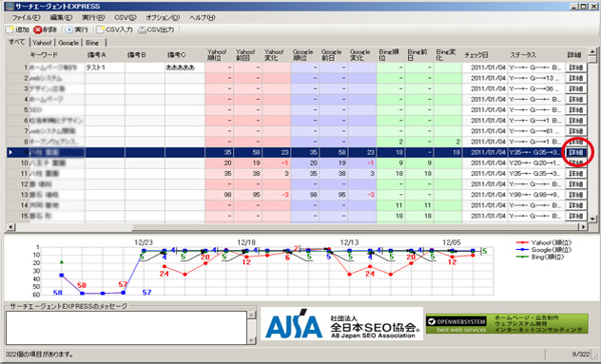This screenshot has width=601, height=364.
Task: Switch to the すべて tab
Action: pyautogui.click(x=16, y=42)
